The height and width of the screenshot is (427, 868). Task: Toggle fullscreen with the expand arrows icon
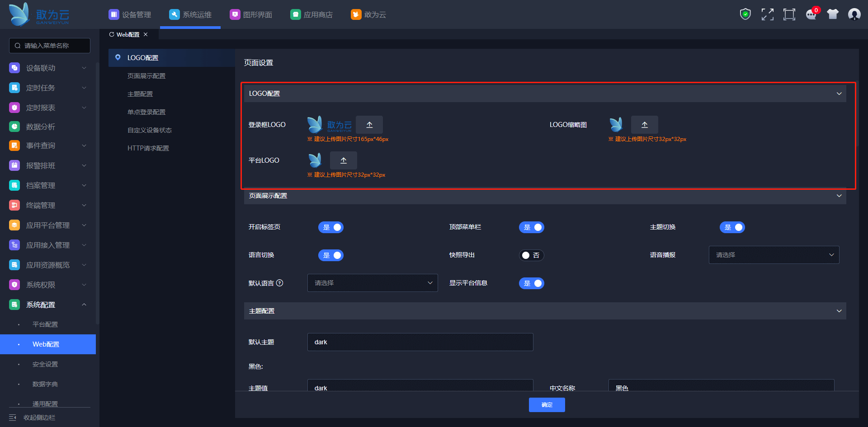click(x=767, y=14)
